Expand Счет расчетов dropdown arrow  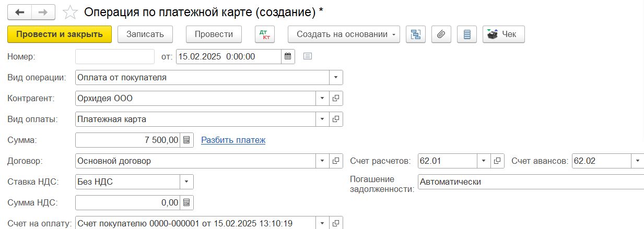(x=484, y=161)
